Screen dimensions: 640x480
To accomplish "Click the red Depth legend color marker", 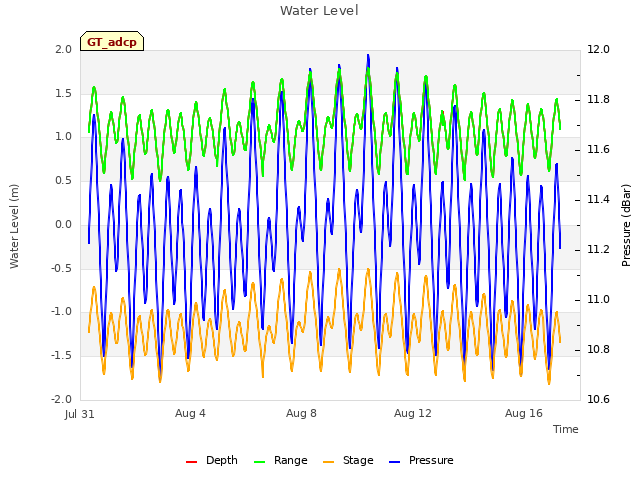I will coord(191,462).
